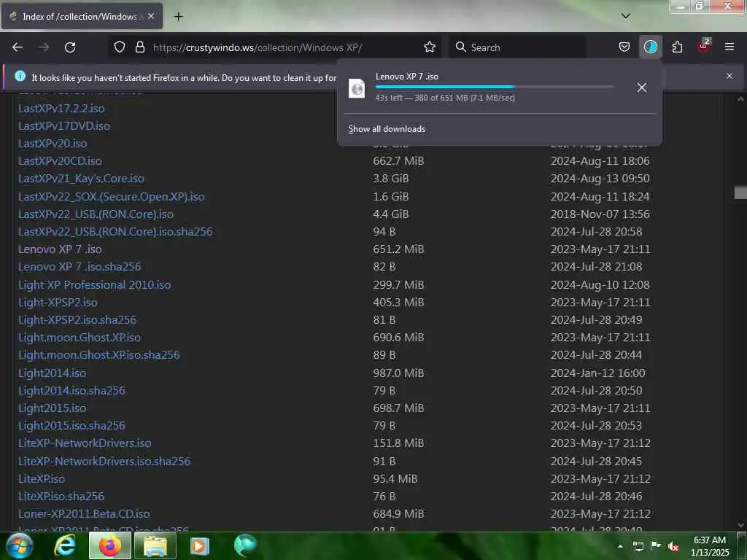This screenshot has height=560, width=747.
Task: Bookmark this page with the star
Action: (x=430, y=47)
